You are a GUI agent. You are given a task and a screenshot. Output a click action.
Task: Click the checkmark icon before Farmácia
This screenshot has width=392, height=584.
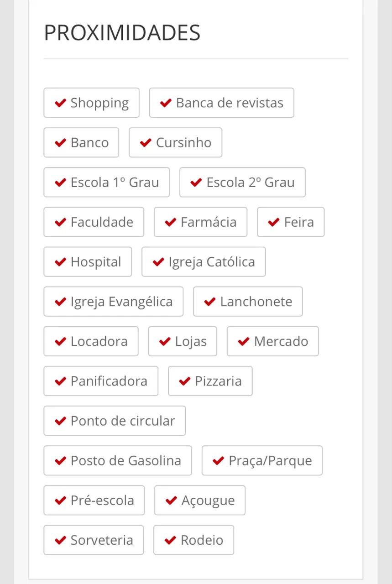(170, 222)
